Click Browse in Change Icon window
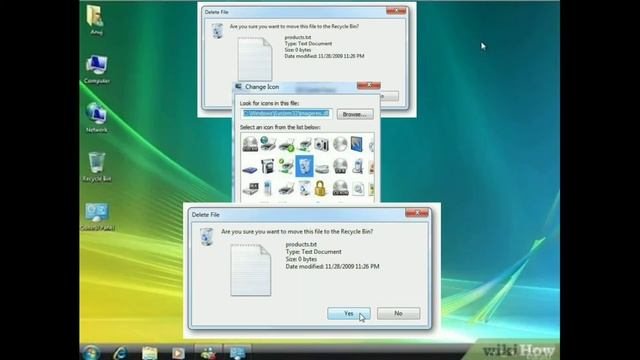The width and height of the screenshot is (640, 360). coord(355,114)
